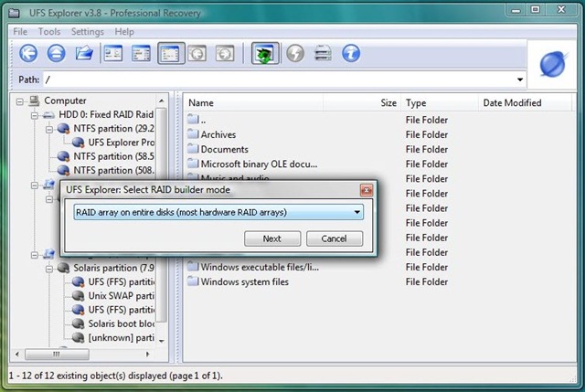Click the HDD 0 drive icon in the tree
585x392 pixels.
coord(48,115)
